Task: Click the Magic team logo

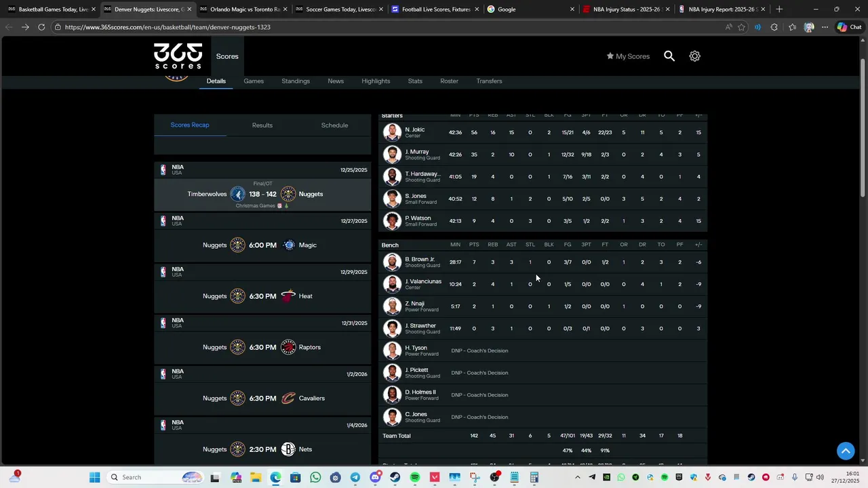Action: pos(289,245)
